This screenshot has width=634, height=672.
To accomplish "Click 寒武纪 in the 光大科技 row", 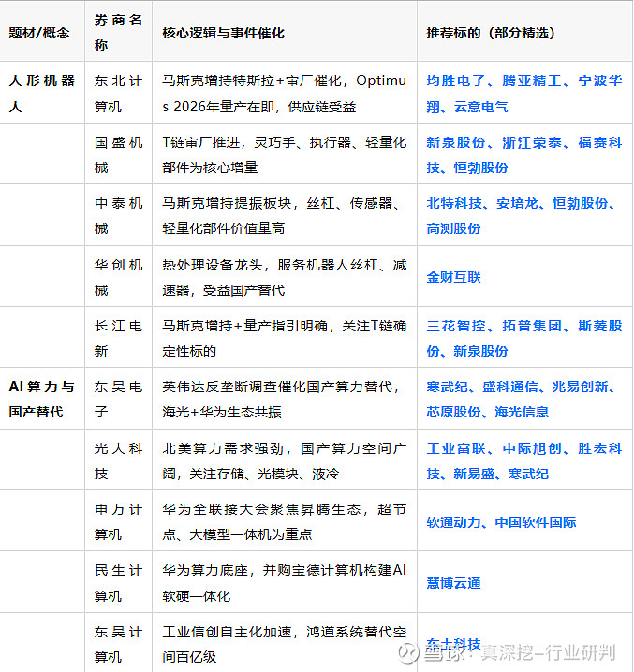I will pyautogui.click(x=528, y=474).
